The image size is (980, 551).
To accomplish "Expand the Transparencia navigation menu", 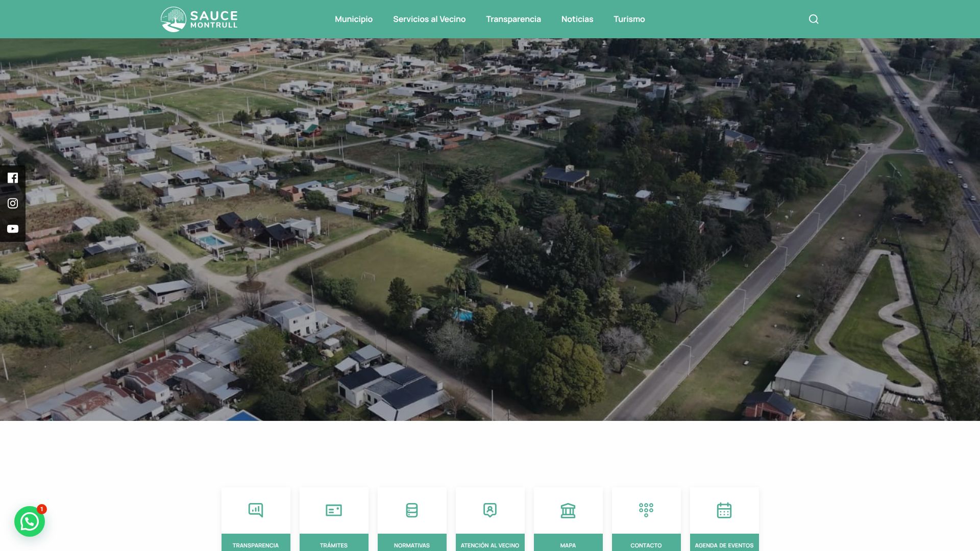I will click(x=513, y=19).
